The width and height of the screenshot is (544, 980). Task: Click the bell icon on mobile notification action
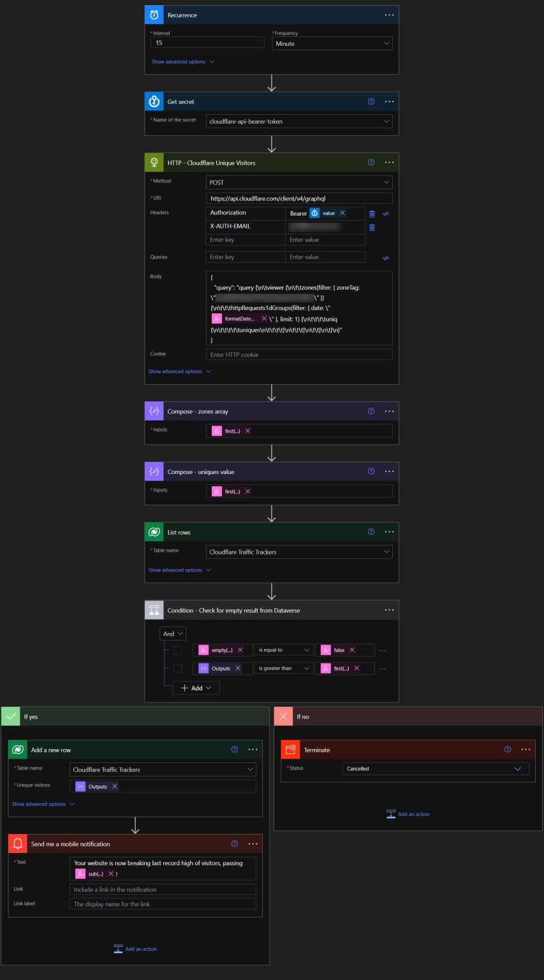click(17, 843)
